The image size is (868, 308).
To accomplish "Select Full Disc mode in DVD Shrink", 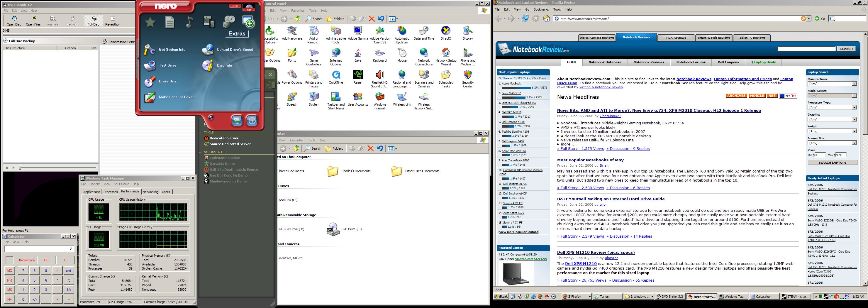I will click(x=93, y=21).
